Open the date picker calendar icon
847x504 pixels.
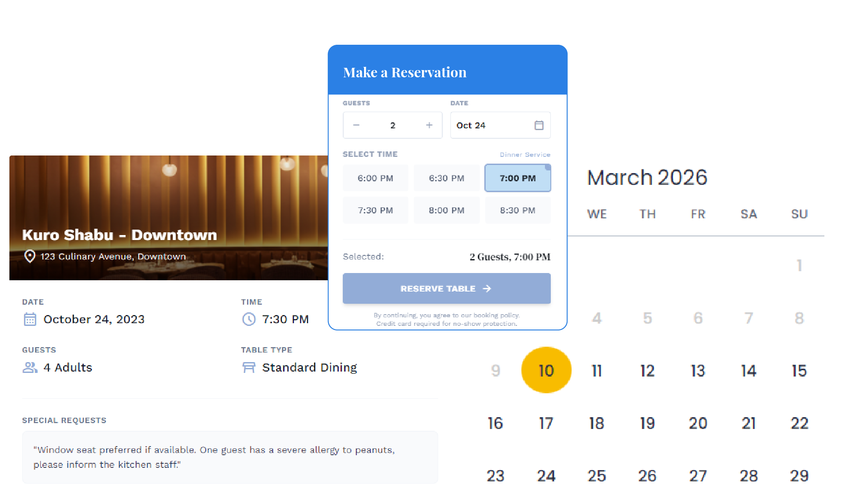tap(539, 125)
